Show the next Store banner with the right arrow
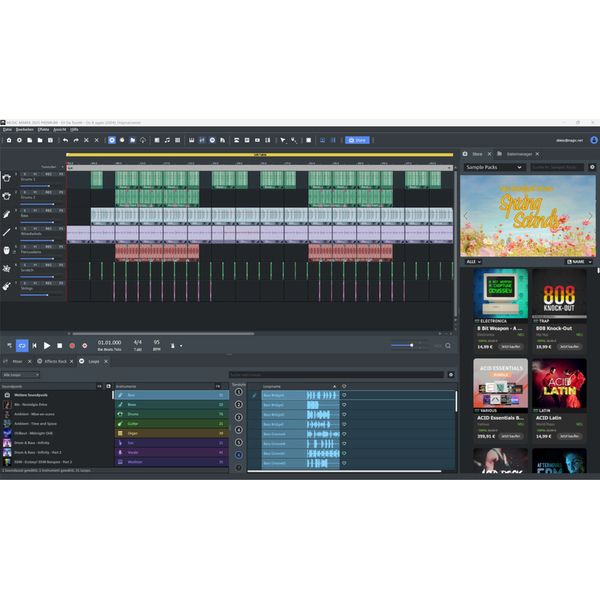The image size is (600, 600). click(590, 216)
